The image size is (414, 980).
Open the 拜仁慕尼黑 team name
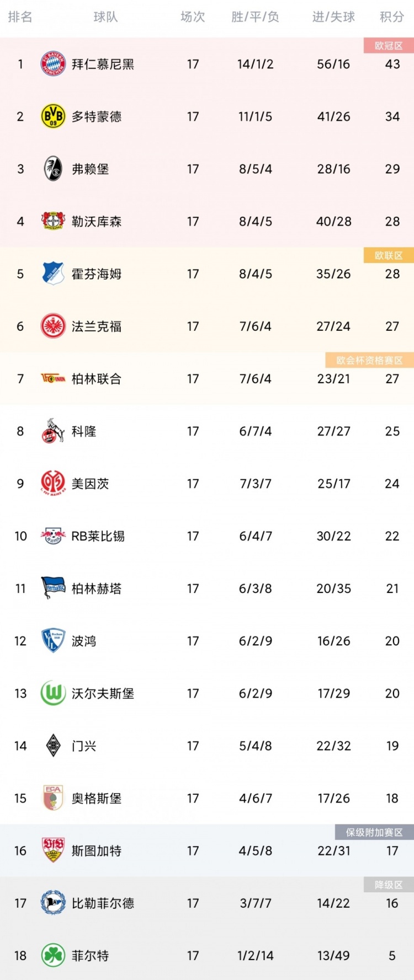tap(103, 64)
